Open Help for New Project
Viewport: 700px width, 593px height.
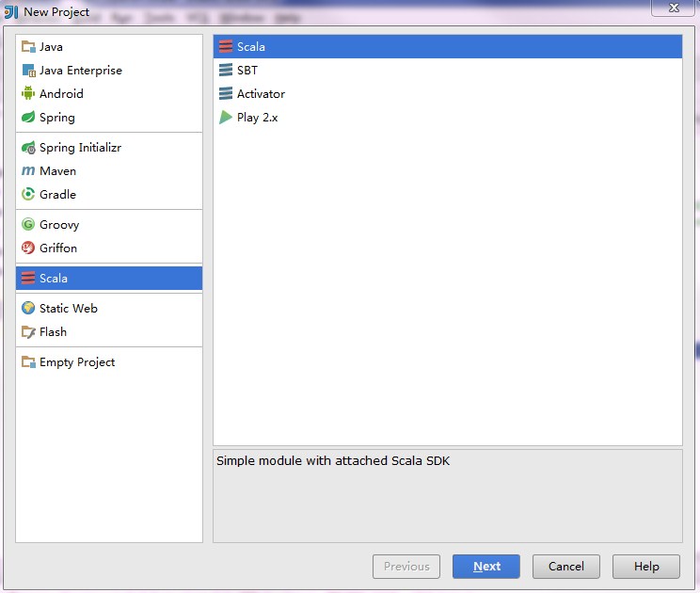[x=646, y=567]
